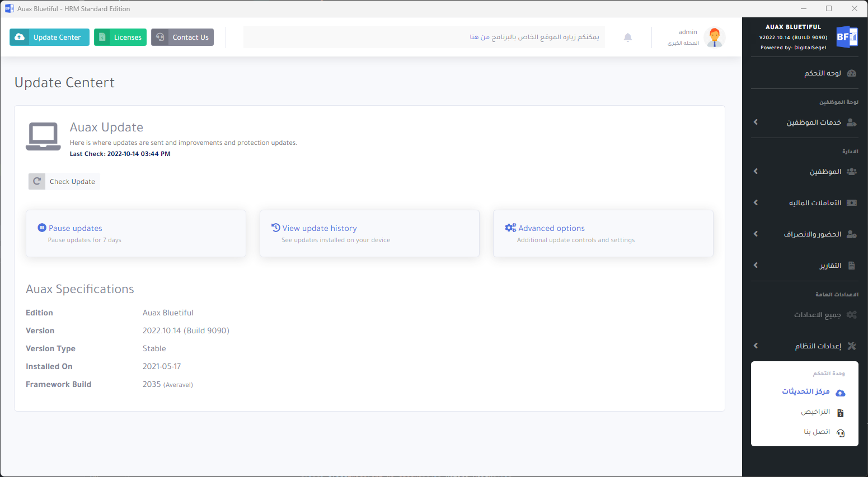Collapse the إعدادات النظام sidebar menu
The width and height of the screenshot is (868, 477).
(x=756, y=346)
